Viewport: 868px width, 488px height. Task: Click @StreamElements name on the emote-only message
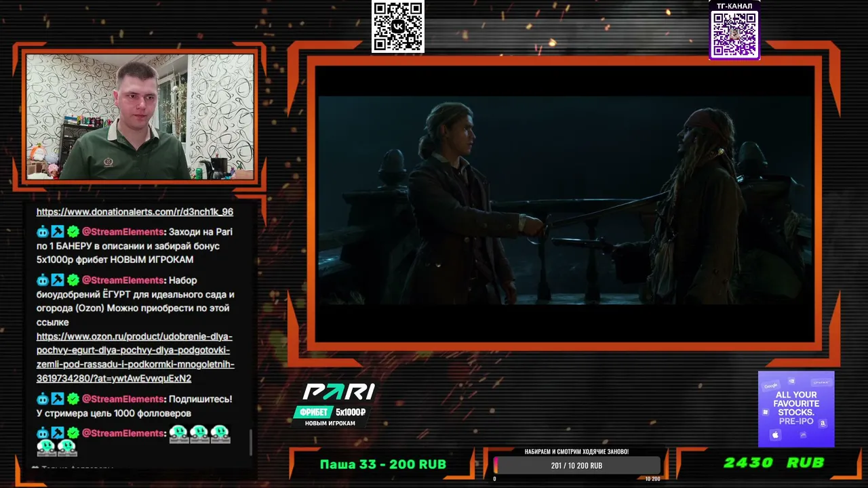(x=123, y=433)
